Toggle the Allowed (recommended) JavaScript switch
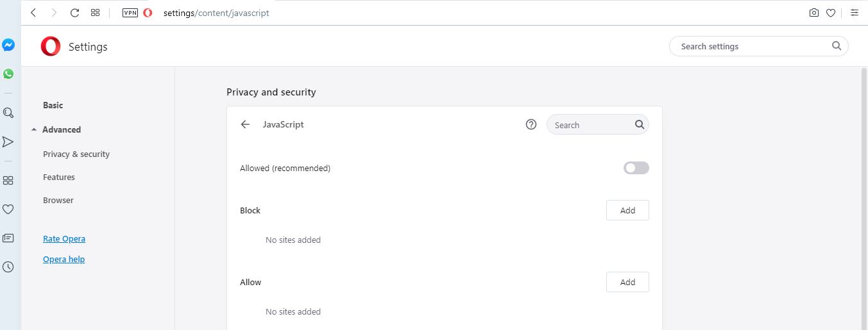 [636, 168]
